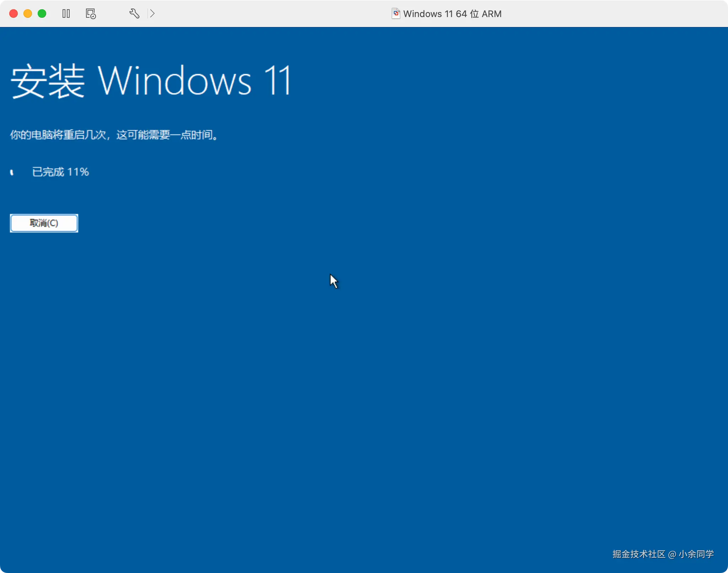Screen dimensions: 728x573
Task: Expand the toolbar chevron arrow
Action: [152, 14]
